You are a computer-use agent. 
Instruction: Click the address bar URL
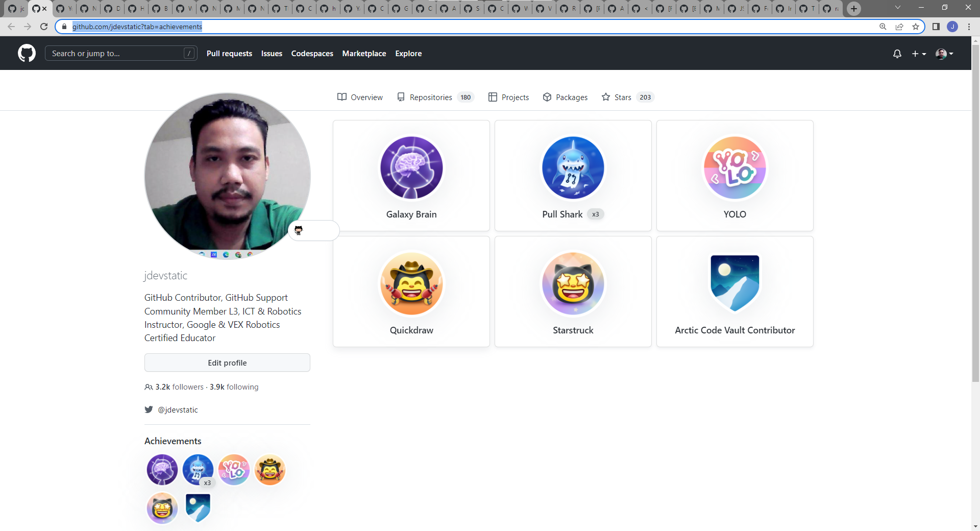tap(137, 27)
